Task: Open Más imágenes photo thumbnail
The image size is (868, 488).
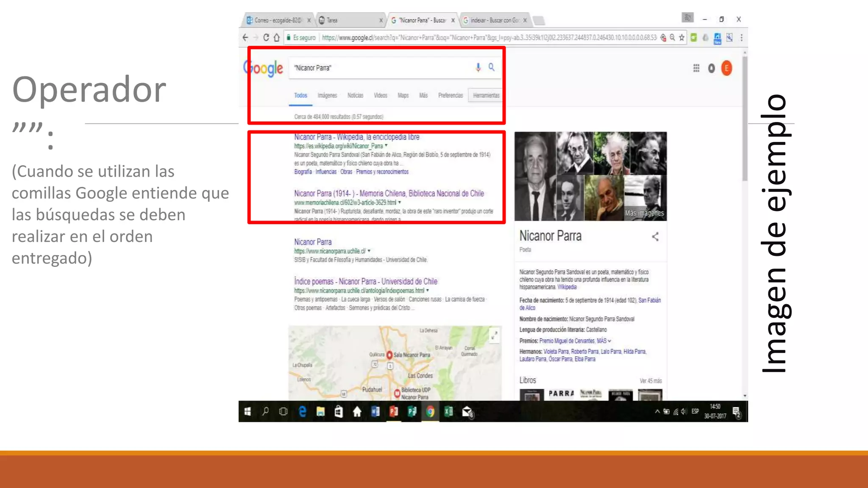Action: coord(645,198)
